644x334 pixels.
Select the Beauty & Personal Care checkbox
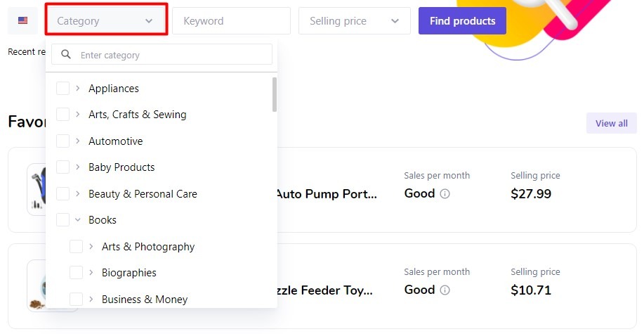[x=63, y=193]
